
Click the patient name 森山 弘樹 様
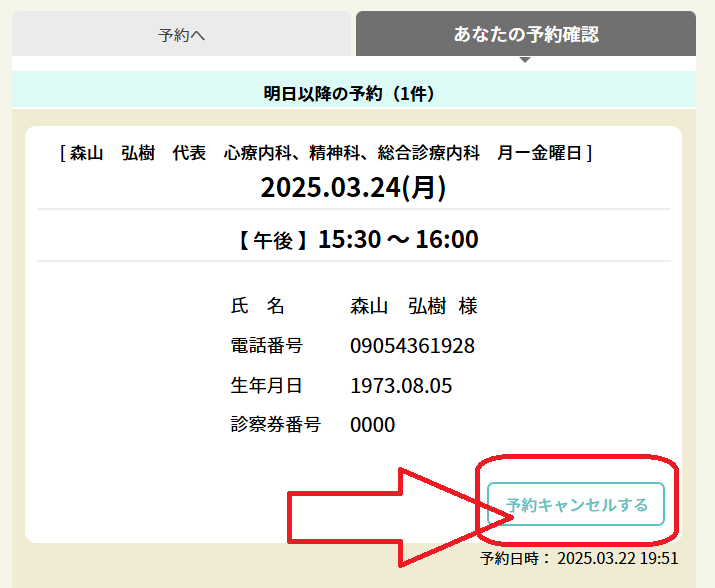(x=413, y=306)
